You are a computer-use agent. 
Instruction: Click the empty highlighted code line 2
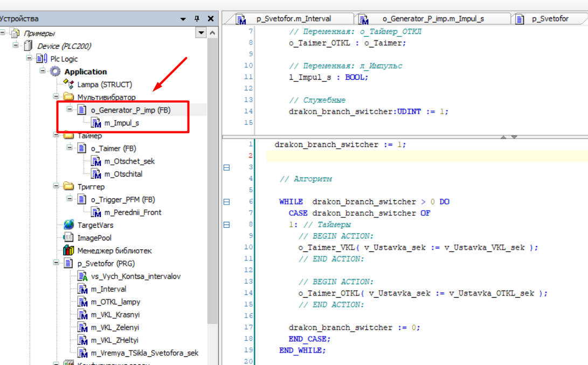(x=427, y=156)
